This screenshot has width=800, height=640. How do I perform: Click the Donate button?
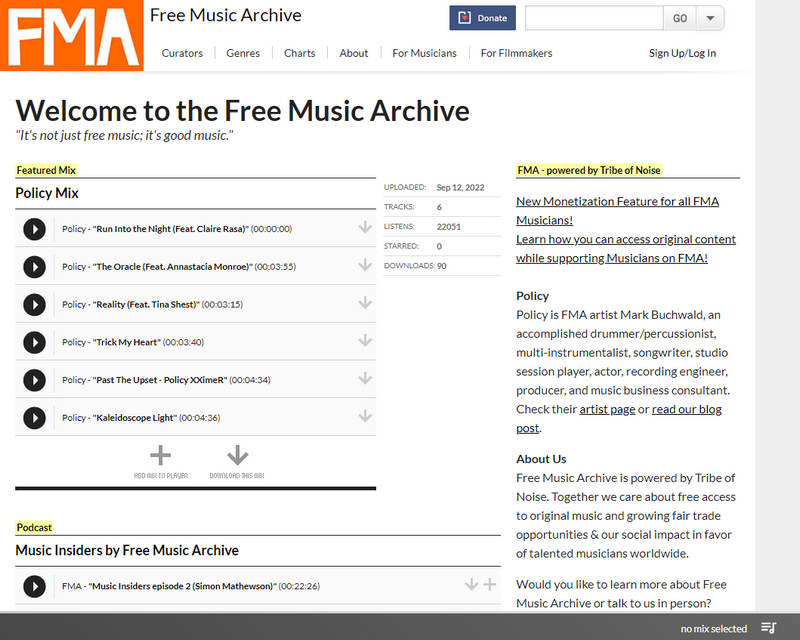tap(483, 18)
